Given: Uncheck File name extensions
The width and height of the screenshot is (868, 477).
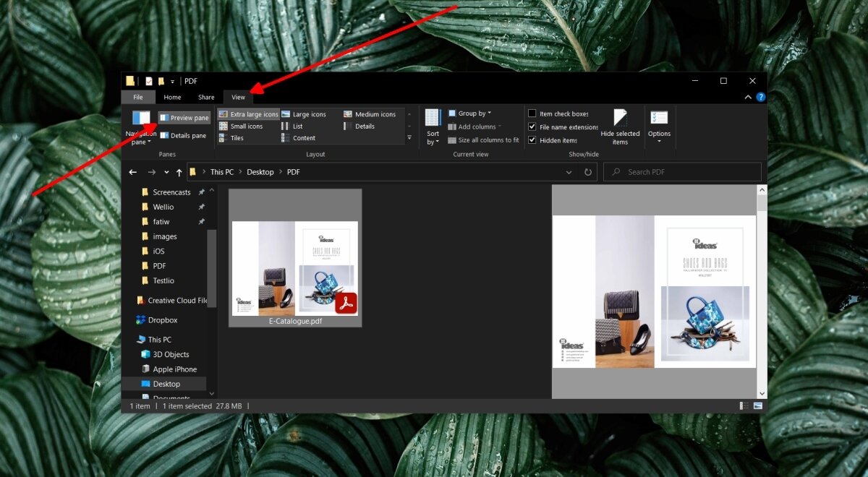Looking at the screenshot, I should point(532,127).
